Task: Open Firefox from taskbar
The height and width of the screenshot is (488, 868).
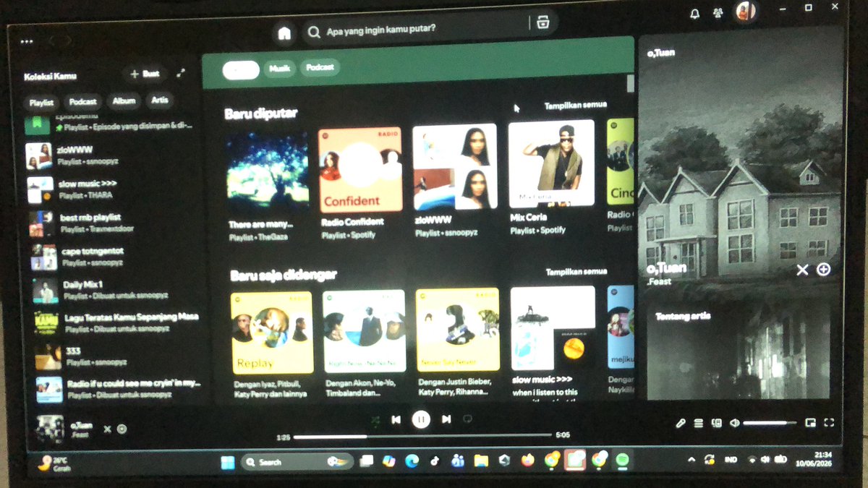Action: coord(527,459)
